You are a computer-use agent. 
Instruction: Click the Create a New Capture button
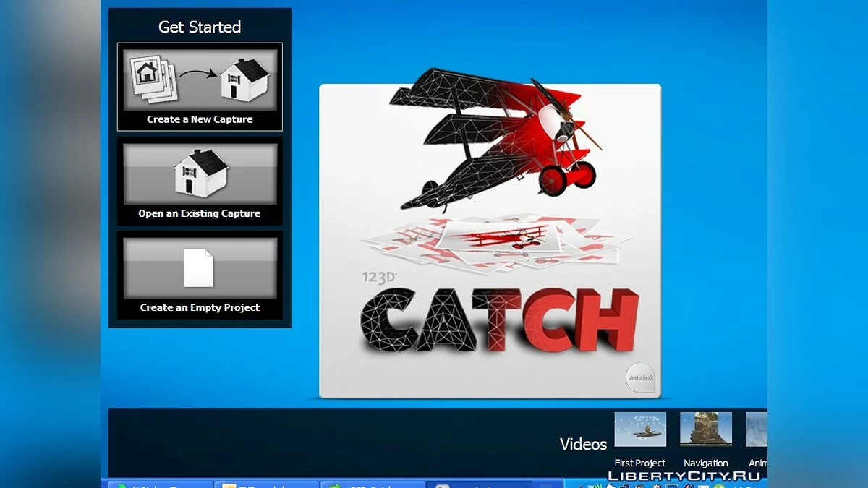pos(200,87)
